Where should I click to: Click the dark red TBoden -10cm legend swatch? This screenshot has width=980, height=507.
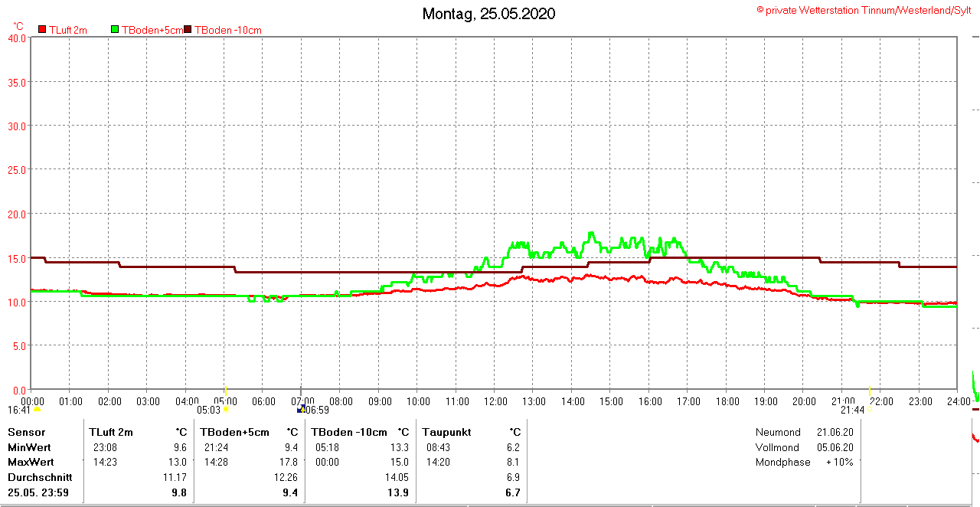tap(188, 30)
